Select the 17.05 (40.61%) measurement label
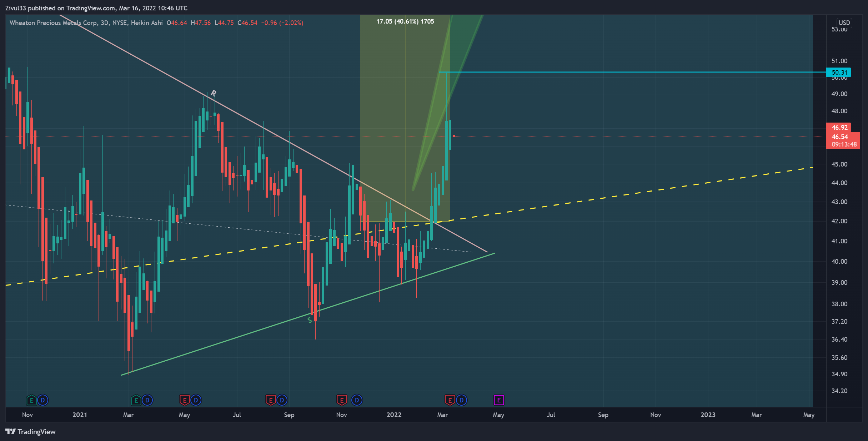The height and width of the screenshot is (441, 868). (x=405, y=21)
